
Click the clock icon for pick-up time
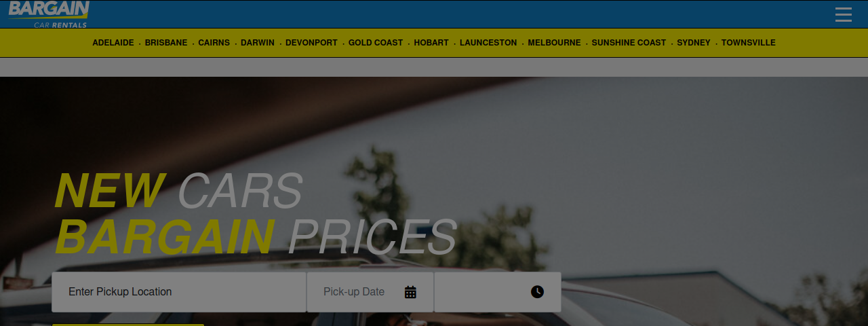(537, 292)
